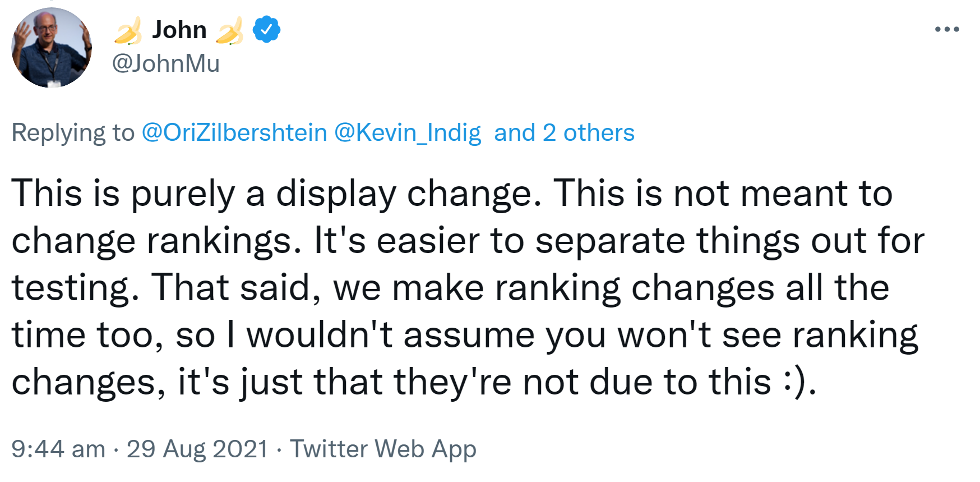
Task: Open the "Twitter Web App" source link
Action: (383, 449)
